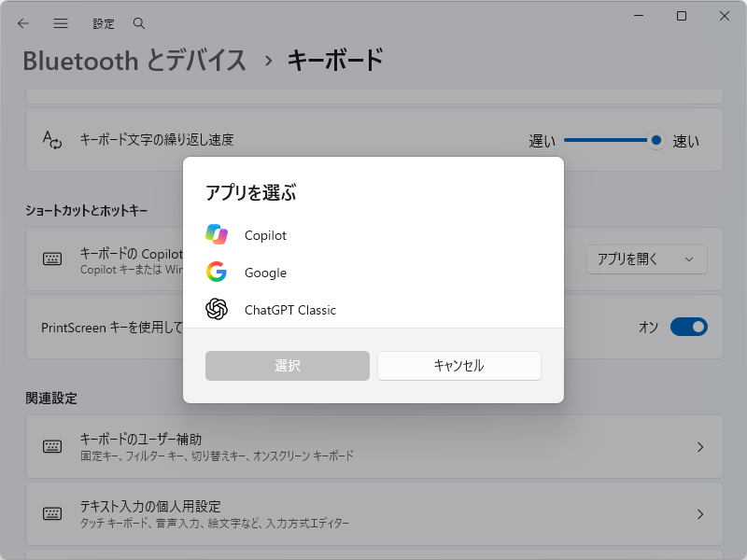
Task: Select the Google app icon
Action: click(x=217, y=272)
